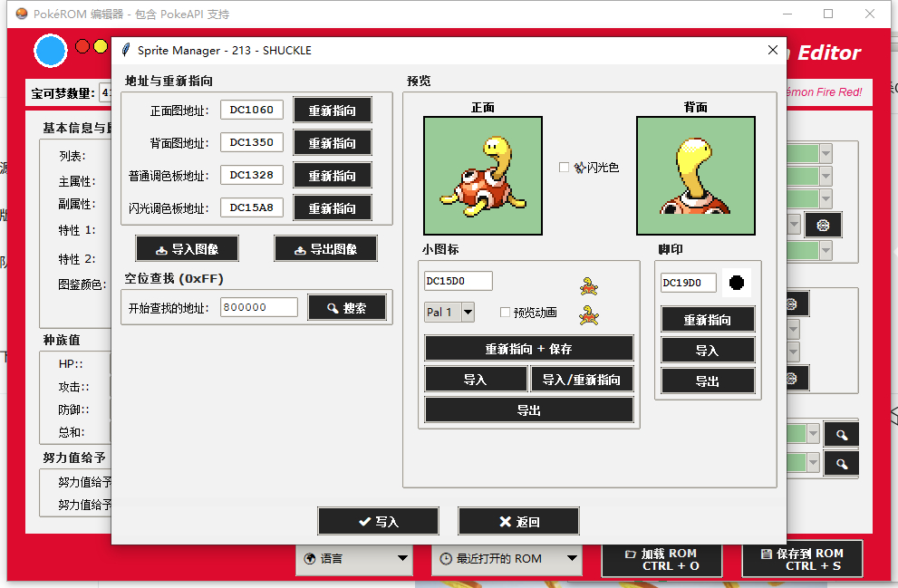This screenshot has height=588, width=898.
Task: Select the 导入图像 import image upload icon
Action: point(163,248)
